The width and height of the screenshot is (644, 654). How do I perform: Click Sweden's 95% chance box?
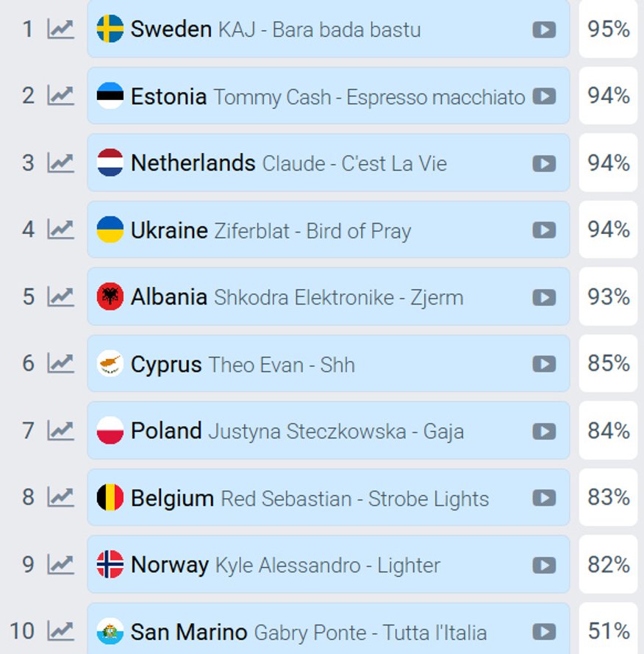coord(608,29)
